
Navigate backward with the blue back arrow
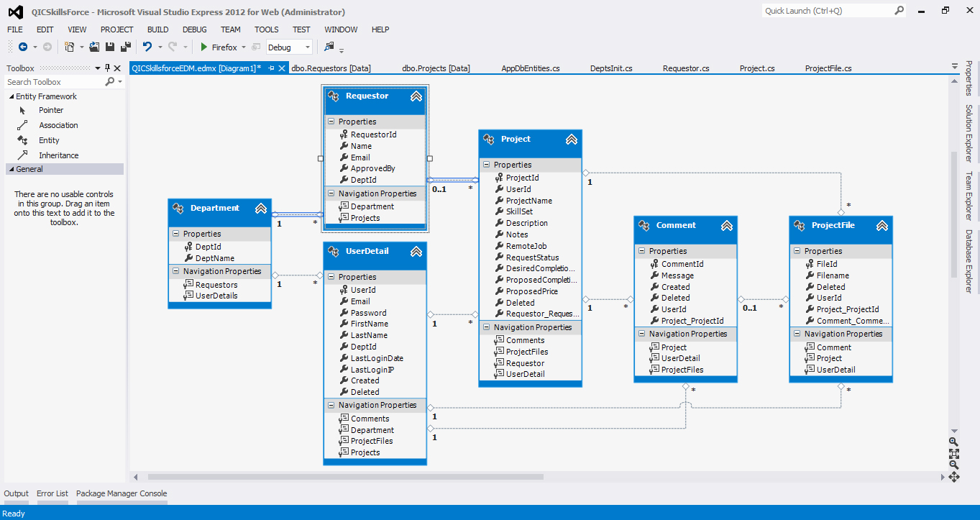click(x=23, y=47)
